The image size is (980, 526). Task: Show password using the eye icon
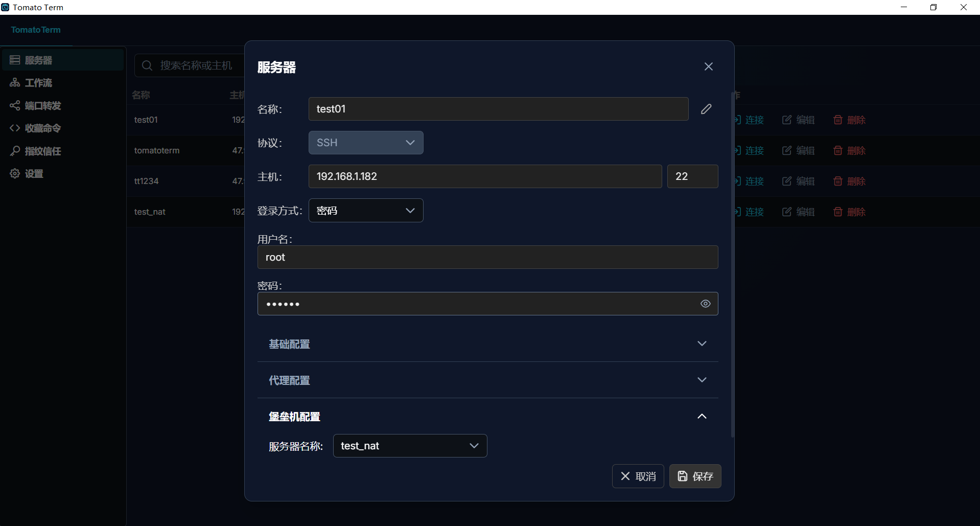[x=705, y=304]
